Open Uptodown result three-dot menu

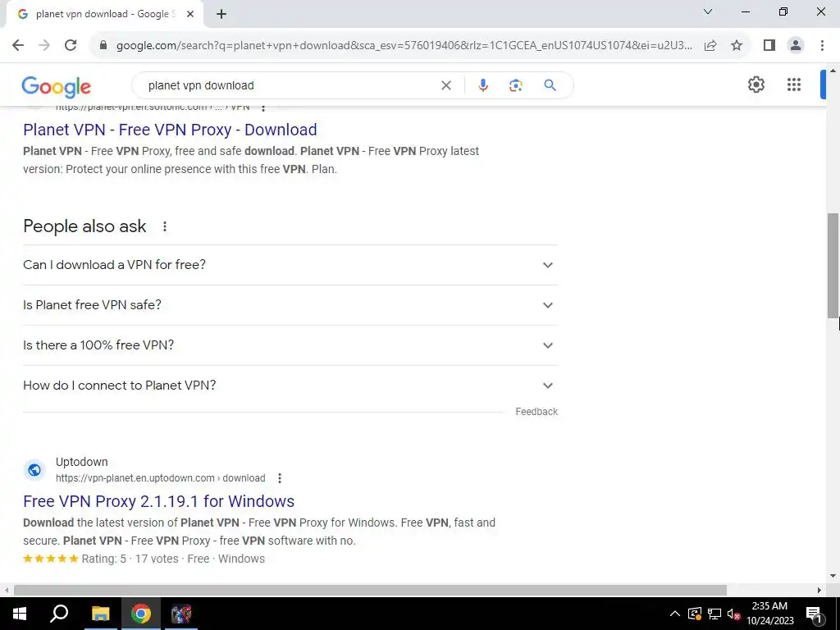(279, 478)
